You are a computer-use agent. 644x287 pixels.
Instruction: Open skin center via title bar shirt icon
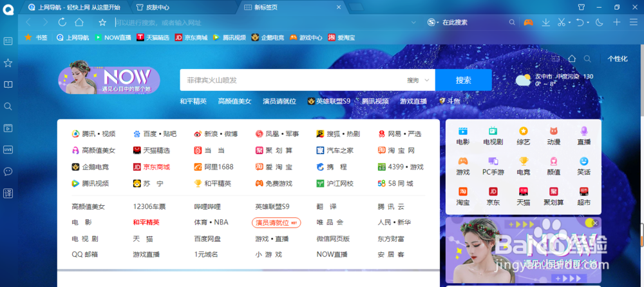581,7
